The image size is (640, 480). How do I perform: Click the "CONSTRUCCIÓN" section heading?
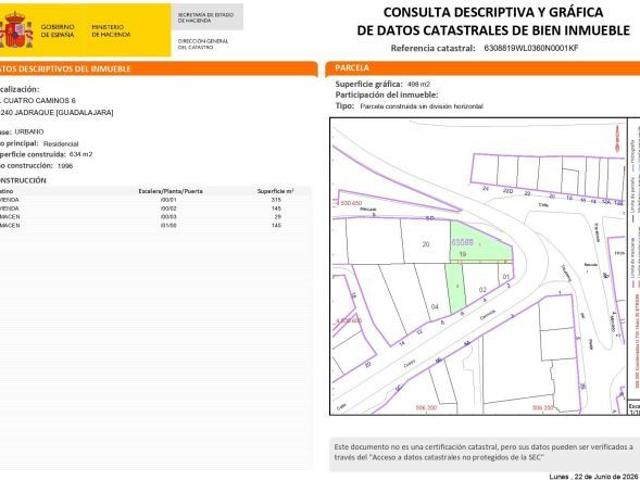tap(23, 180)
